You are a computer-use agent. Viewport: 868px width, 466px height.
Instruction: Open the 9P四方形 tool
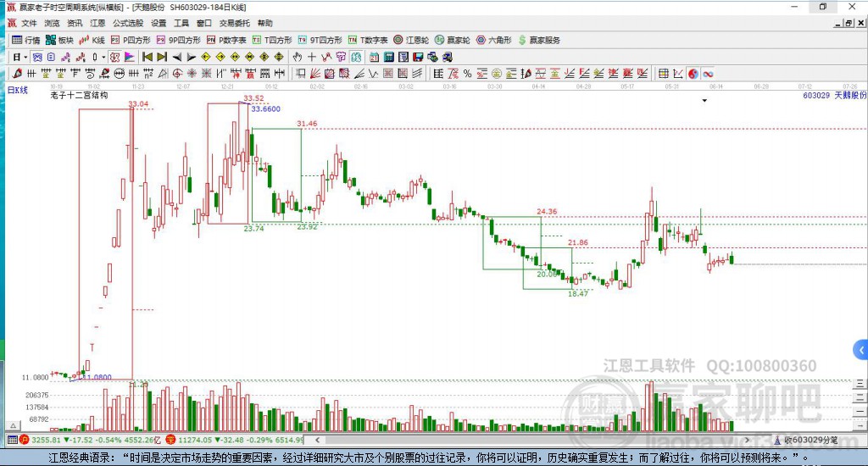(178, 40)
